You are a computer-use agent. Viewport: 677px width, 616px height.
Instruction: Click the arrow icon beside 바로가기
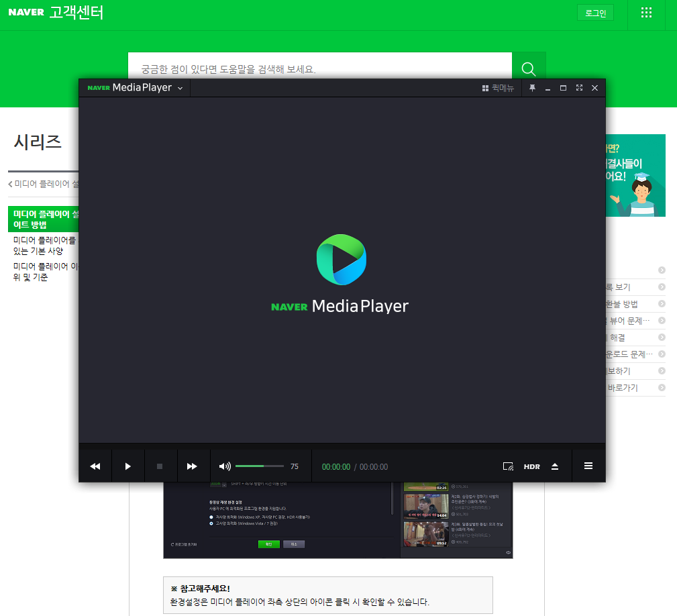(662, 388)
